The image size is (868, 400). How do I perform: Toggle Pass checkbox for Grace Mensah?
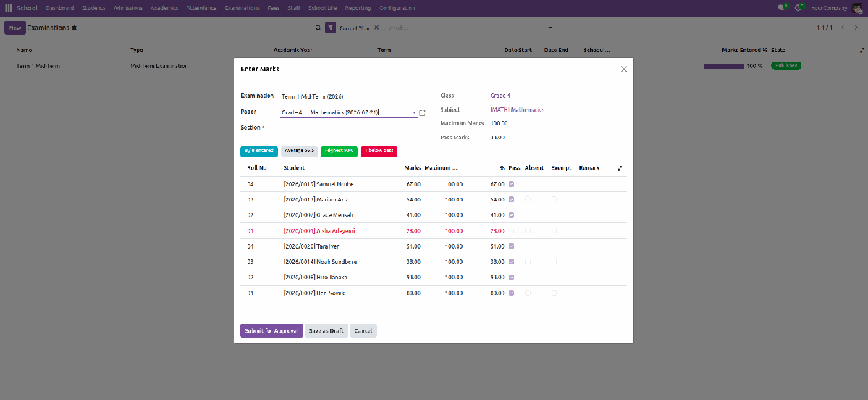(x=512, y=215)
